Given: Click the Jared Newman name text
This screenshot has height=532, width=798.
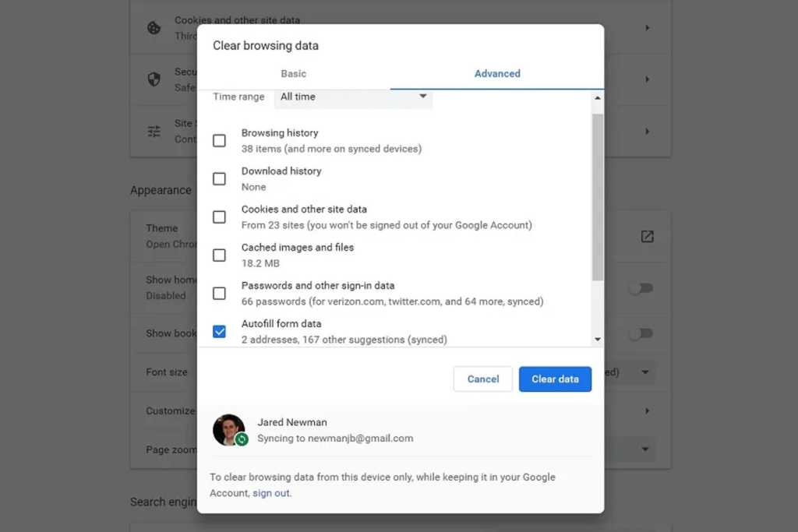Looking at the screenshot, I should pyautogui.click(x=292, y=422).
